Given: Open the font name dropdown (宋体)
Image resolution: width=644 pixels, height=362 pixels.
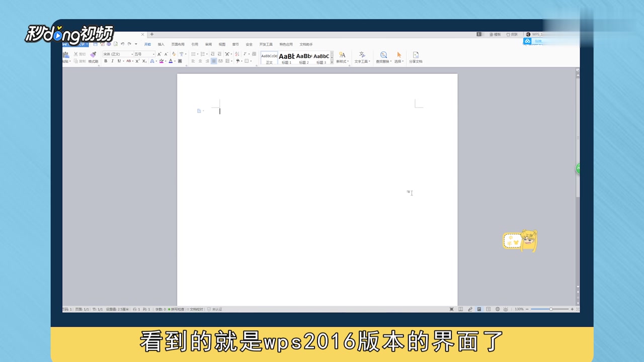Looking at the screenshot, I should click(x=132, y=54).
